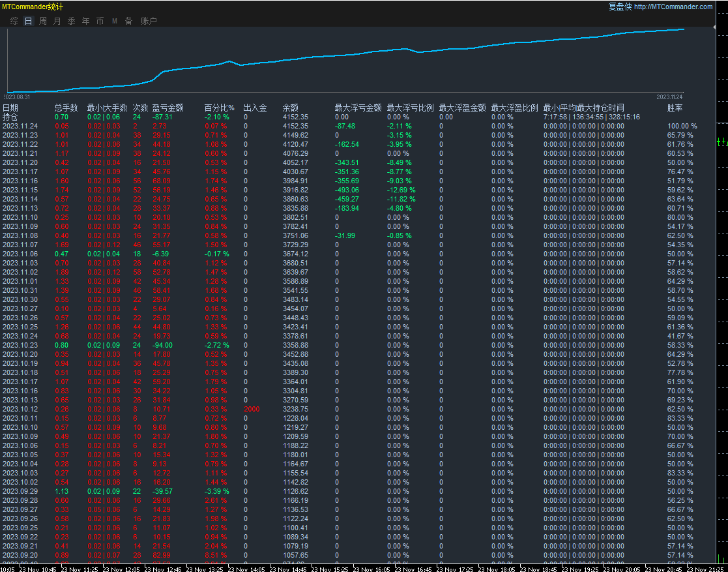Click the 复盘侠 link text

(x=619, y=7)
